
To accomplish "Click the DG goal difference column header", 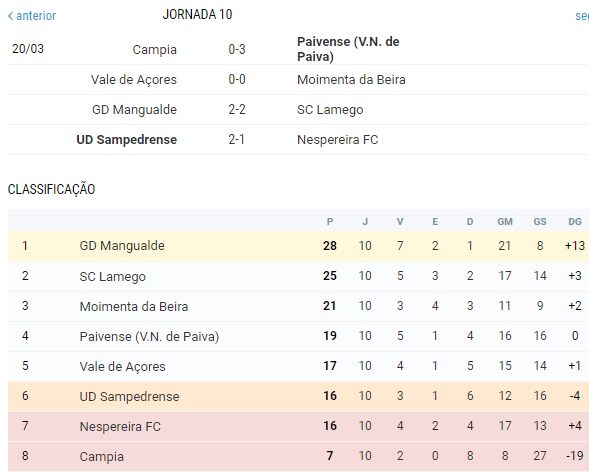I will [x=575, y=222].
